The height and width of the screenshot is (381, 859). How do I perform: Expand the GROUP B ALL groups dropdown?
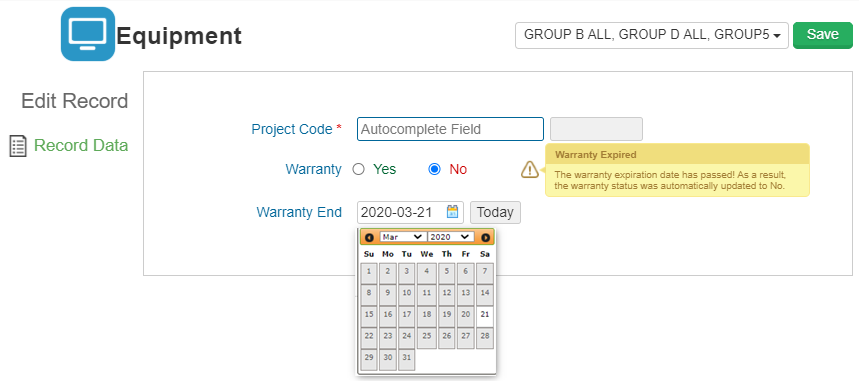click(x=652, y=35)
